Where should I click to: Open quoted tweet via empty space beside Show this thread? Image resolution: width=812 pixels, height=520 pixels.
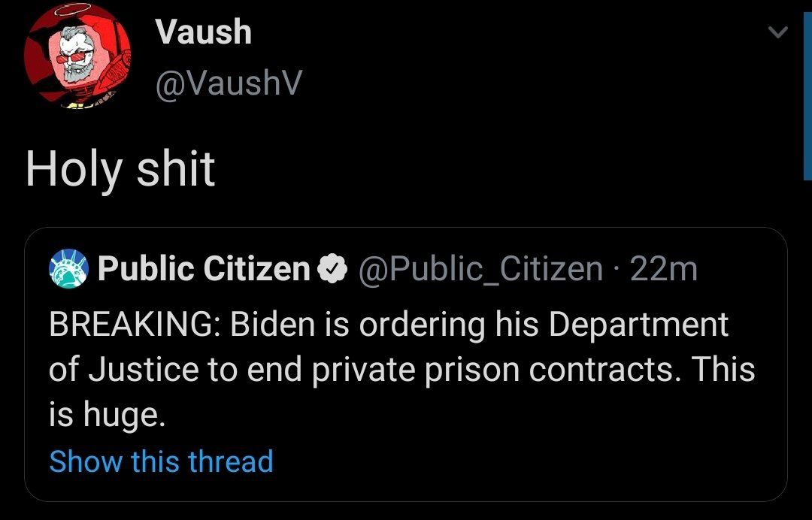click(x=526, y=461)
